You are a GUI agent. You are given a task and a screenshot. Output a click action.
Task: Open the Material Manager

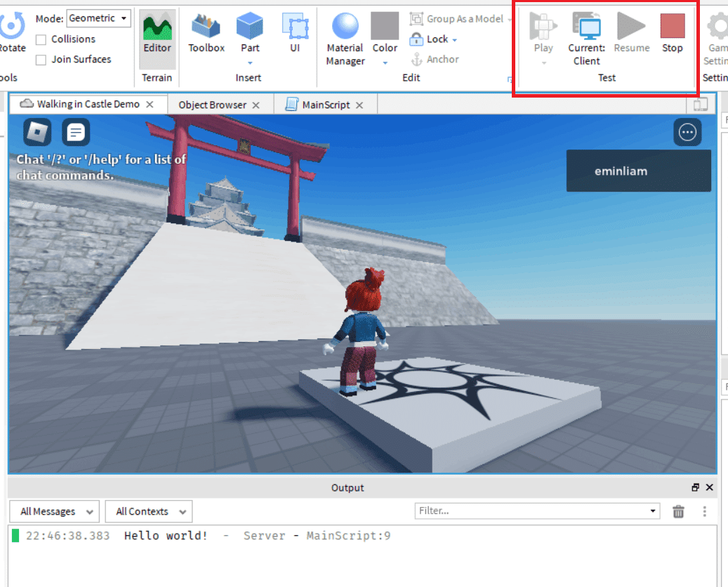[345, 39]
